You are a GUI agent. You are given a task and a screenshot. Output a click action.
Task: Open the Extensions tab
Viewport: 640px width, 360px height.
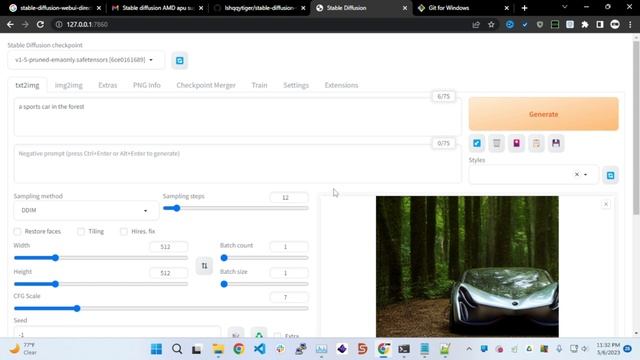(341, 85)
